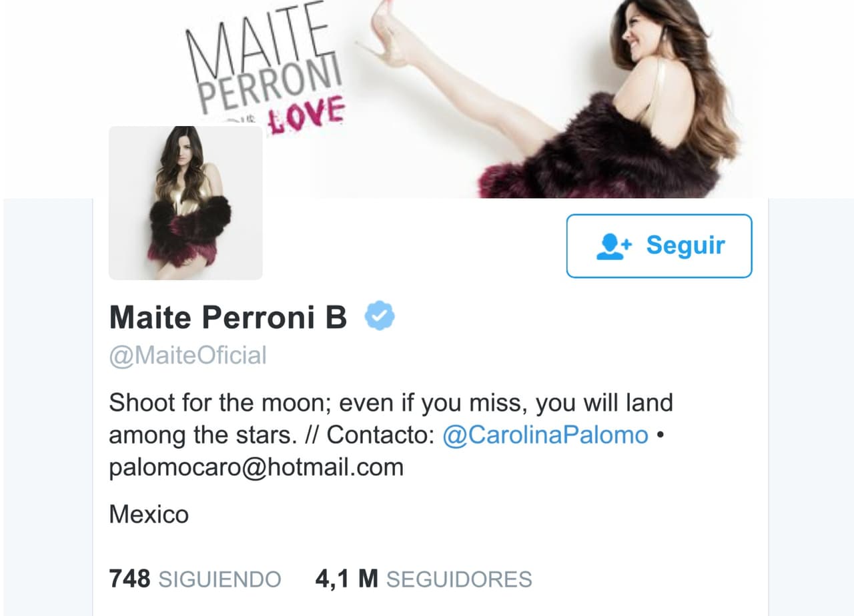854x616 pixels.
Task: Open the @CarolinaPalomo mention link
Action: (x=546, y=435)
